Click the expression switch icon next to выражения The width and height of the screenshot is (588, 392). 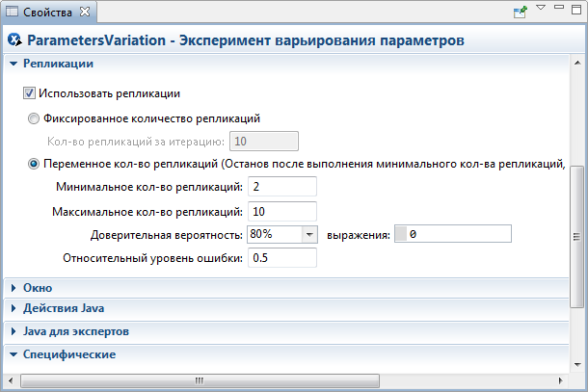tap(401, 235)
